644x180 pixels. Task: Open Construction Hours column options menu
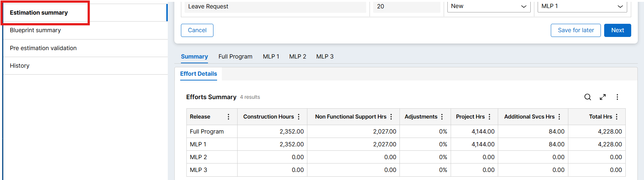pyautogui.click(x=299, y=117)
